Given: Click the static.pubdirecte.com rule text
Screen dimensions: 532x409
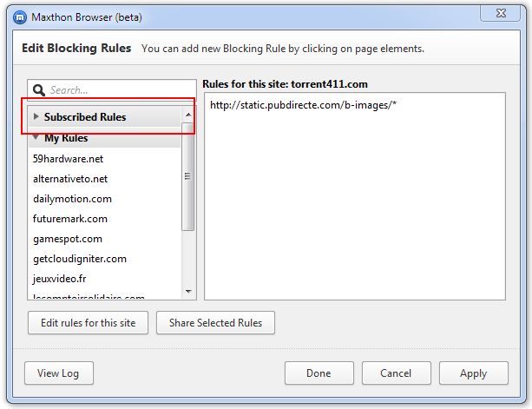Looking at the screenshot, I should (303, 105).
